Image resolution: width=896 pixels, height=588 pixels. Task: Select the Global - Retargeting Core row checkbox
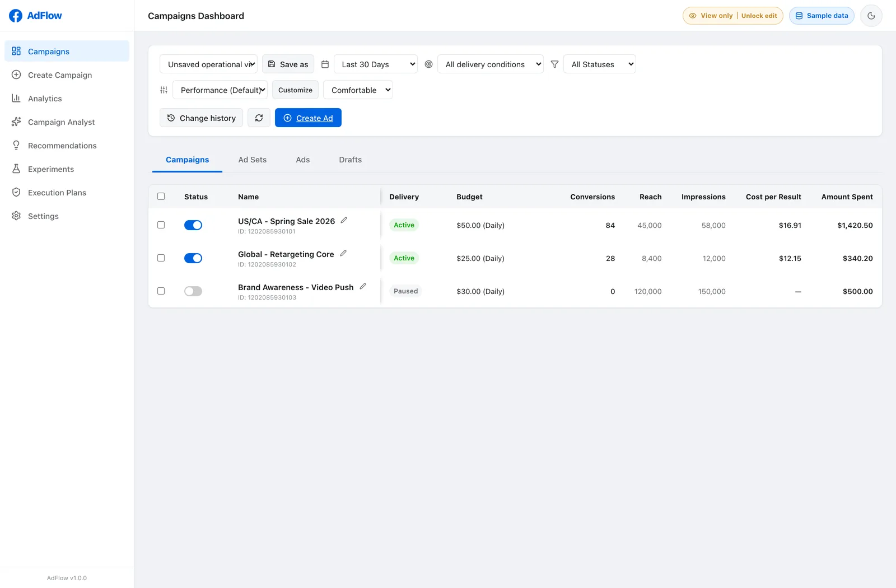pos(161,258)
